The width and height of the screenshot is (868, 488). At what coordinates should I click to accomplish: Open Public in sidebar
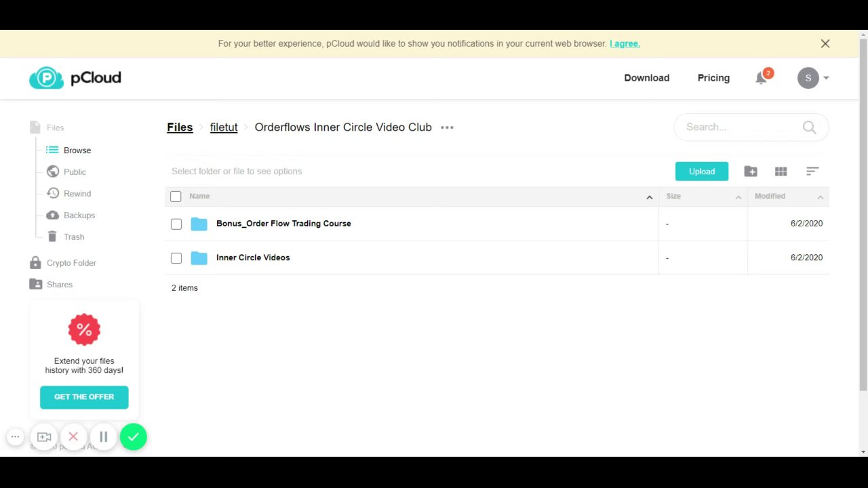click(66, 172)
